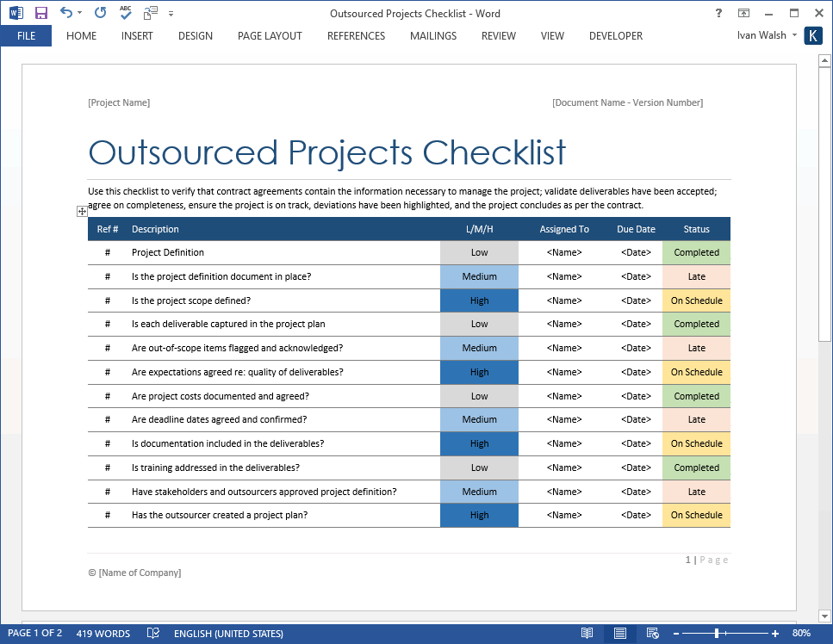Open the Undo history dropdown
Image resolution: width=833 pixels, height=644 pixels.
click(x=79, y=13)
